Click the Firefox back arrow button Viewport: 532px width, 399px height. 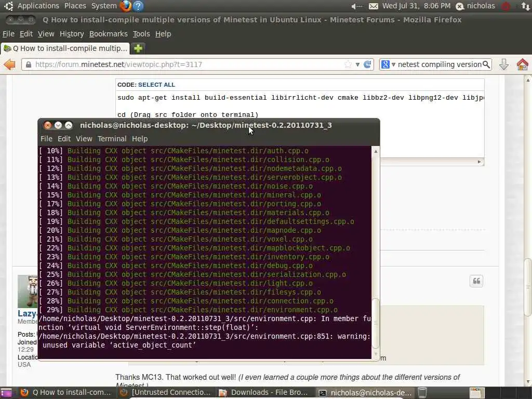click(x=9, y=64)
